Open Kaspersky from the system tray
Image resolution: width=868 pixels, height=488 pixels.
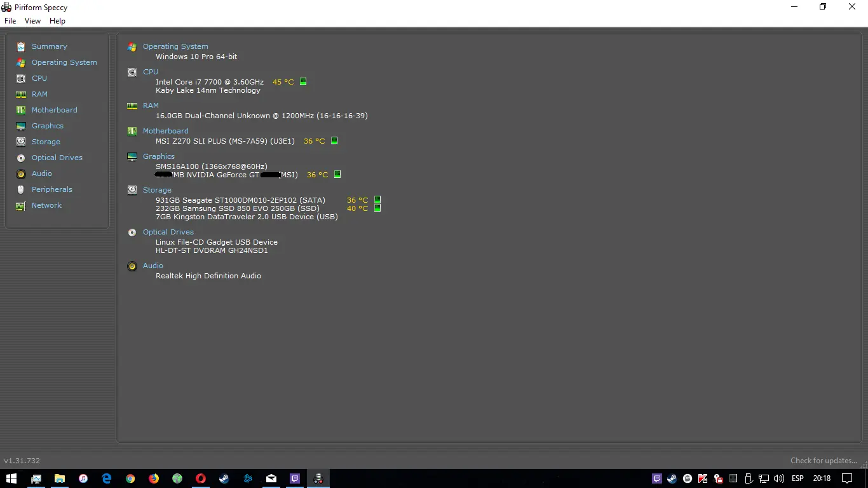[703, 478]
